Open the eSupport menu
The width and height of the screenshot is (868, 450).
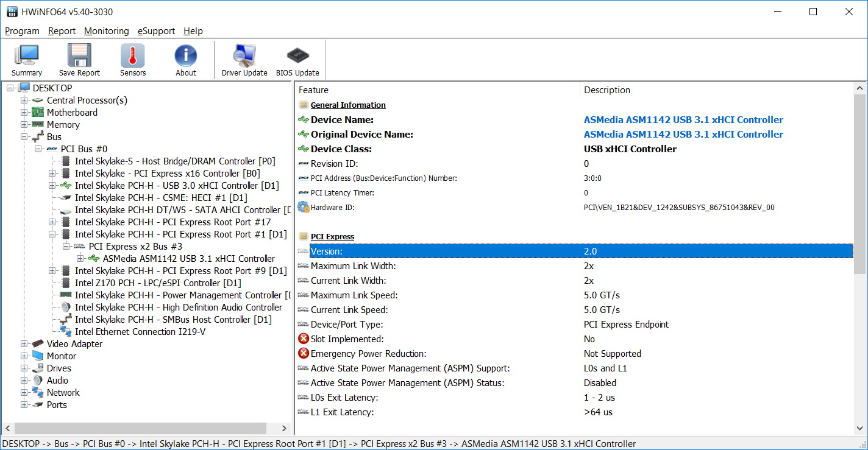(x=156, y=31)
